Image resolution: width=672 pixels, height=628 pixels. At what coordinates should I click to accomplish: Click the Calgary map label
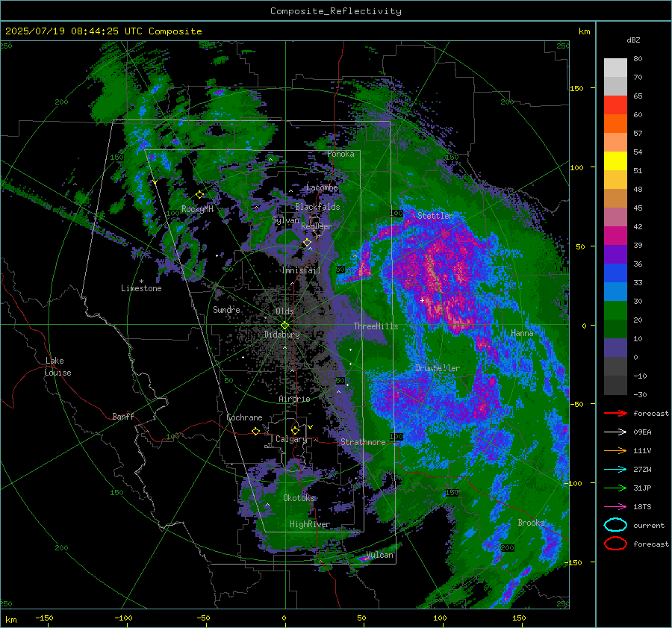coord(291,439)
